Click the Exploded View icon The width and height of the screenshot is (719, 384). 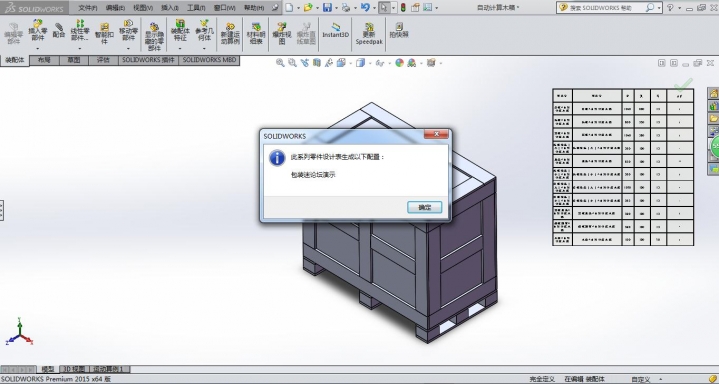pos(282,33)
